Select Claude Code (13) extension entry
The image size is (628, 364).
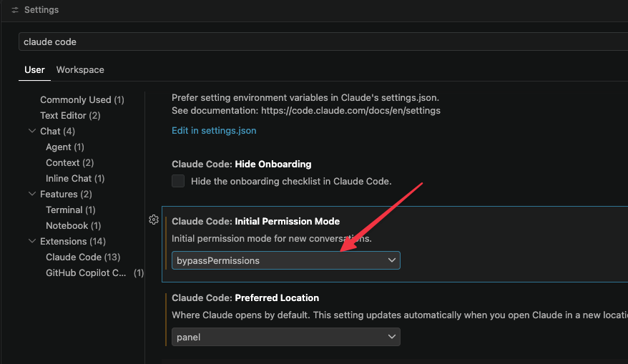pyautogui.click(x=83, y=257)
